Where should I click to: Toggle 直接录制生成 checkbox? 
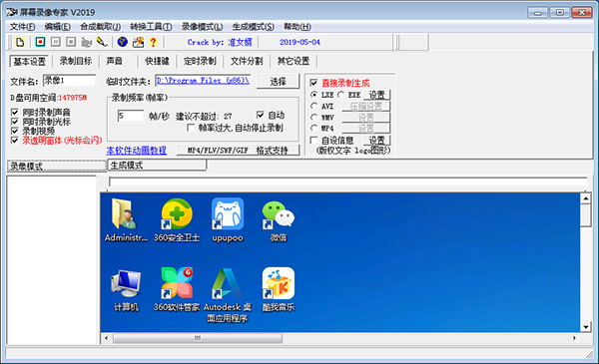click(314, 83)
